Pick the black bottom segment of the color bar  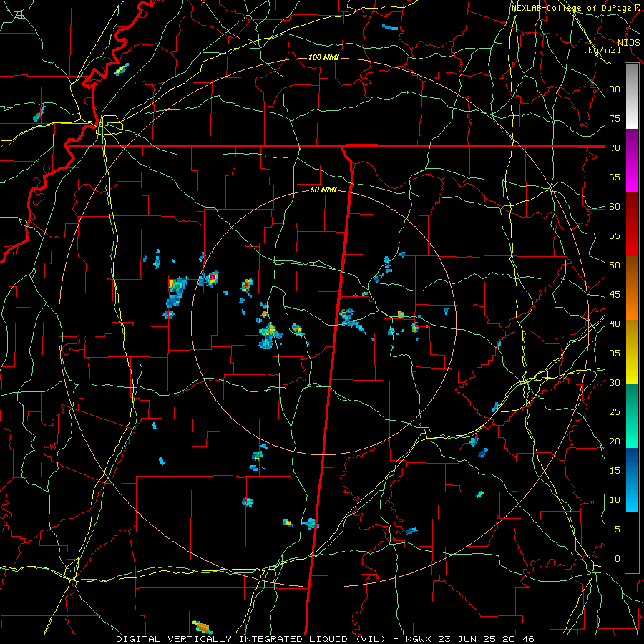click(x=632, y=542)
